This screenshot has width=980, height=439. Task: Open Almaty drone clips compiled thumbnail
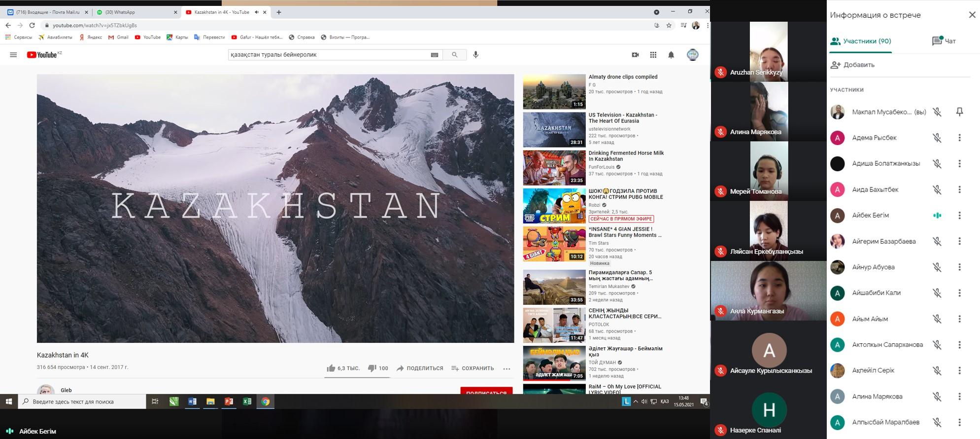click(x=554, y=92)
